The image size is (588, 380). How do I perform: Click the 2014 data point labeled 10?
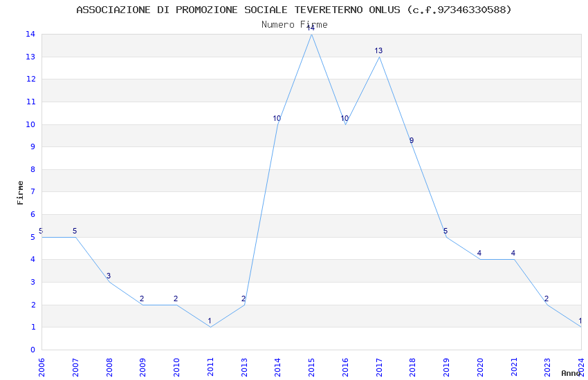tap(278, 124)
